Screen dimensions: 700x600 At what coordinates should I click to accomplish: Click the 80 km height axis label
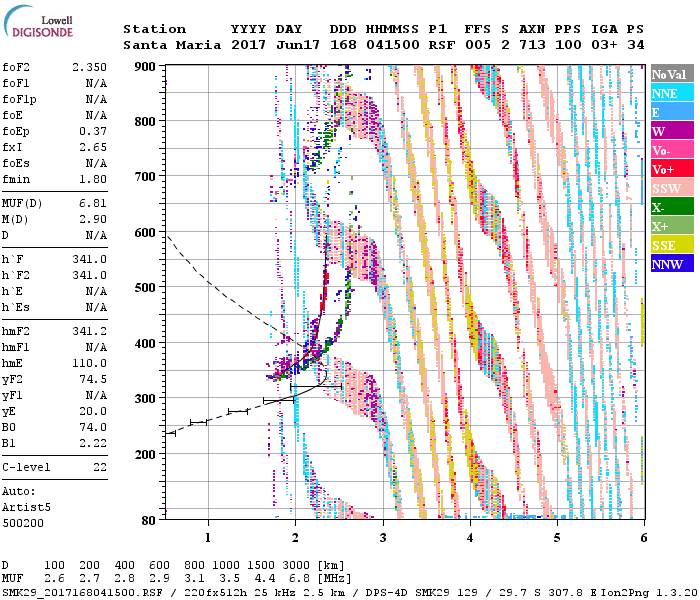pyautogui.click(x=148, y=520)
